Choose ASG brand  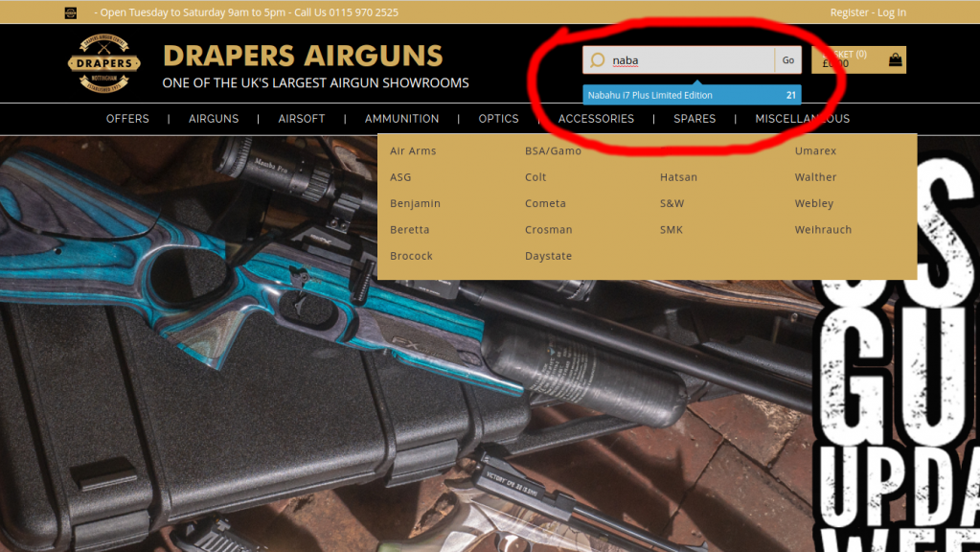tap(400, 177)
